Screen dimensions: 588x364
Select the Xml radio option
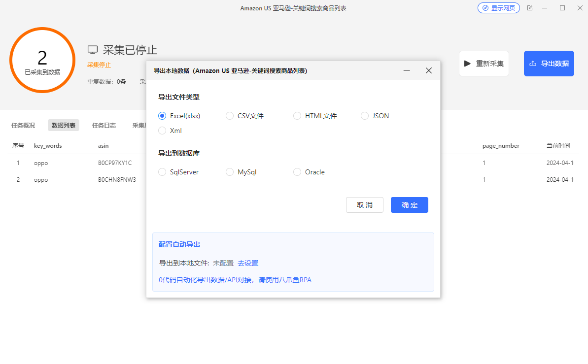pyautogui.click(x=170, y=131)
